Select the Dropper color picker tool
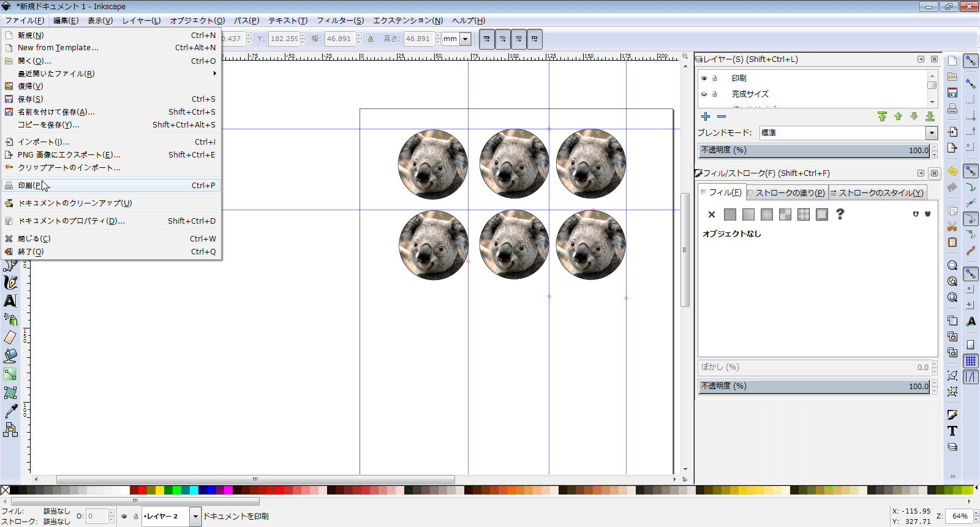 10,411
